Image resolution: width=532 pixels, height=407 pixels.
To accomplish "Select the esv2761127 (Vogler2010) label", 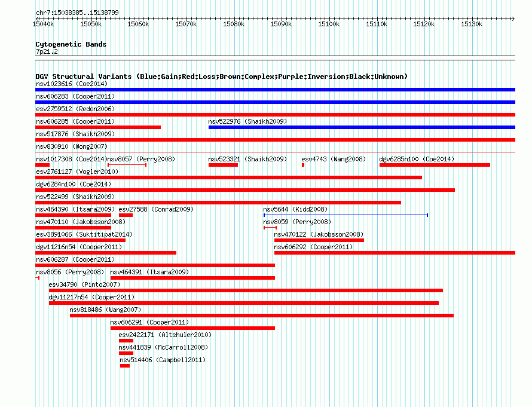I will click(77, 172).
